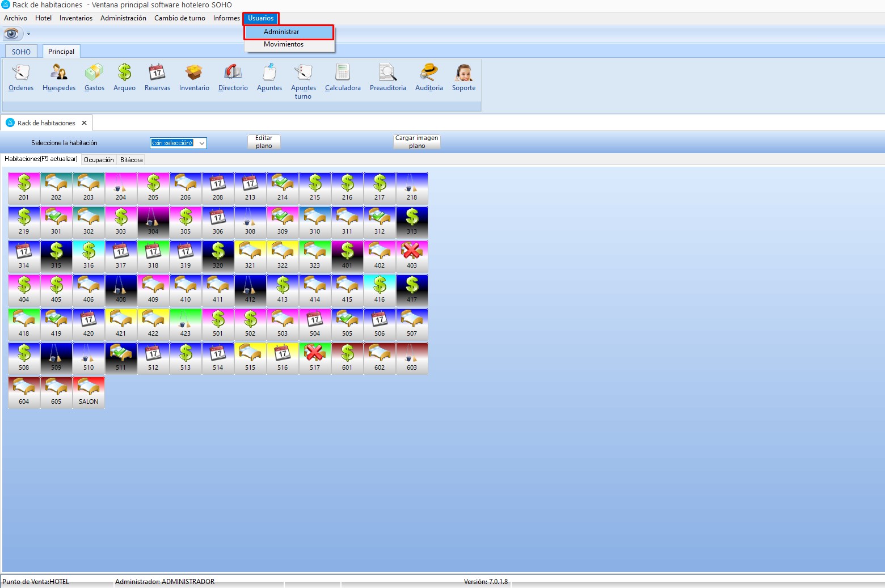
Task: Click the eye icon in quick toolbar
Action: click(x=11, y=33)
